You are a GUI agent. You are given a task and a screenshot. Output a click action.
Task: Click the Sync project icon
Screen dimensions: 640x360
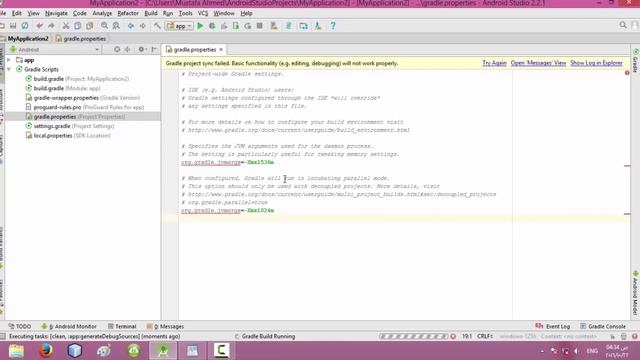click(x=25, y=26)
